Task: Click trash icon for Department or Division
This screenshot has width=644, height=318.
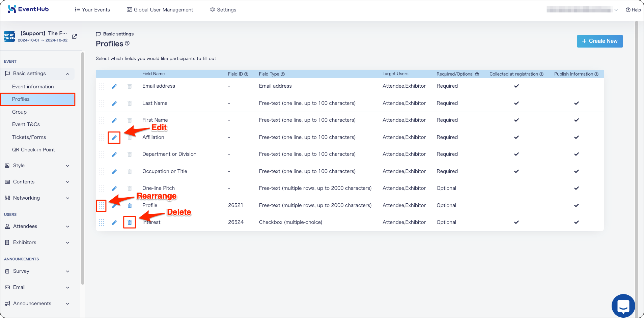Action: [x=130, y=154]
